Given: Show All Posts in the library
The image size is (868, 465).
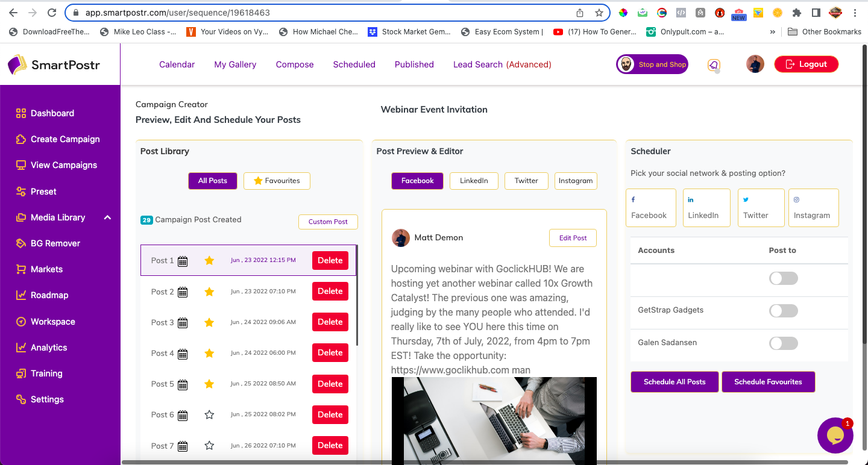Looking at the screenshot, I should pos(213,181).
